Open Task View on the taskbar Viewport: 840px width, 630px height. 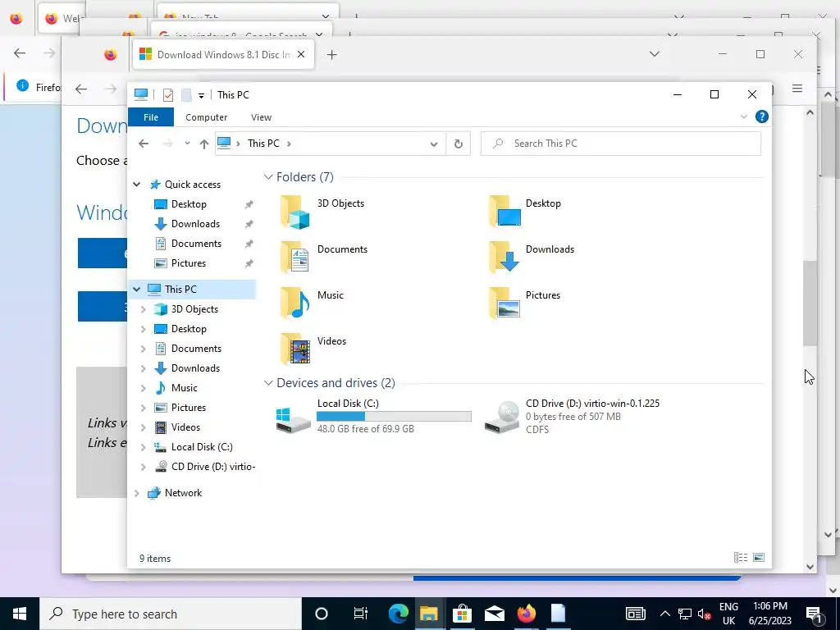[361, 614]
